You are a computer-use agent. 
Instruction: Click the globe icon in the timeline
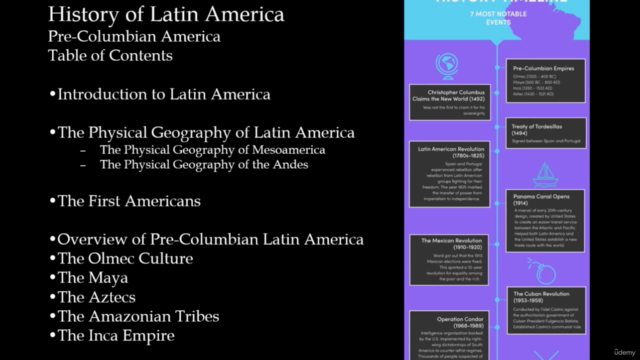[x=447, y=67]
